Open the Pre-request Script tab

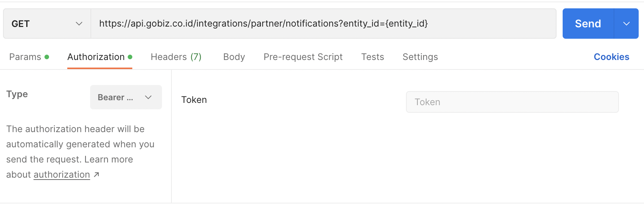[x=303, y=57]
